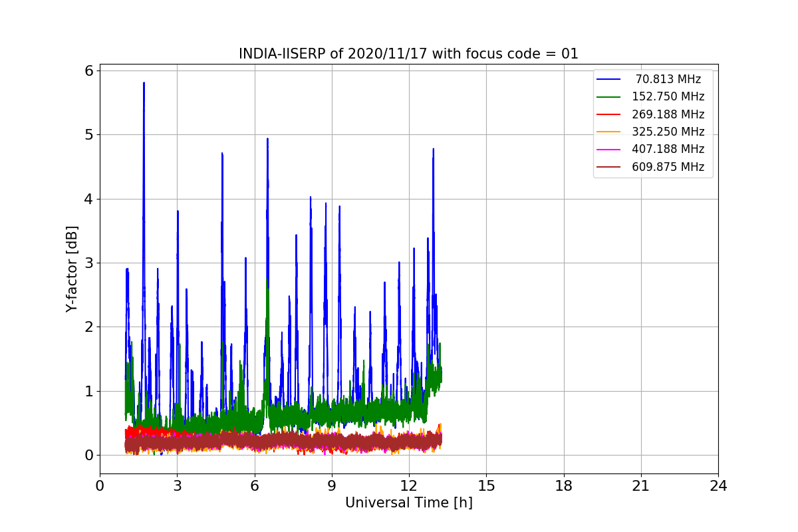This screenshot has height=532, width=798.
Task: Select the '152.750 MHz' legend label
Action: click(x=668, y=96)
